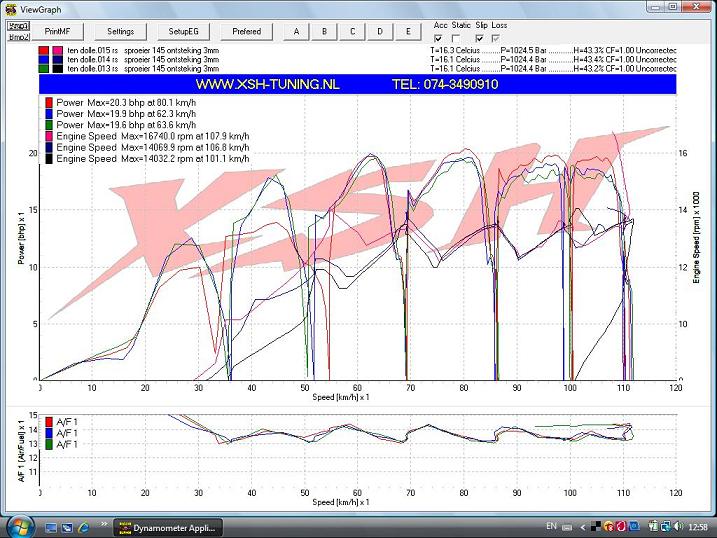717x538 pixels.
Task: Click 'H=43.4% CF=1.00' conditions text
Action: (x=603, y=59)
